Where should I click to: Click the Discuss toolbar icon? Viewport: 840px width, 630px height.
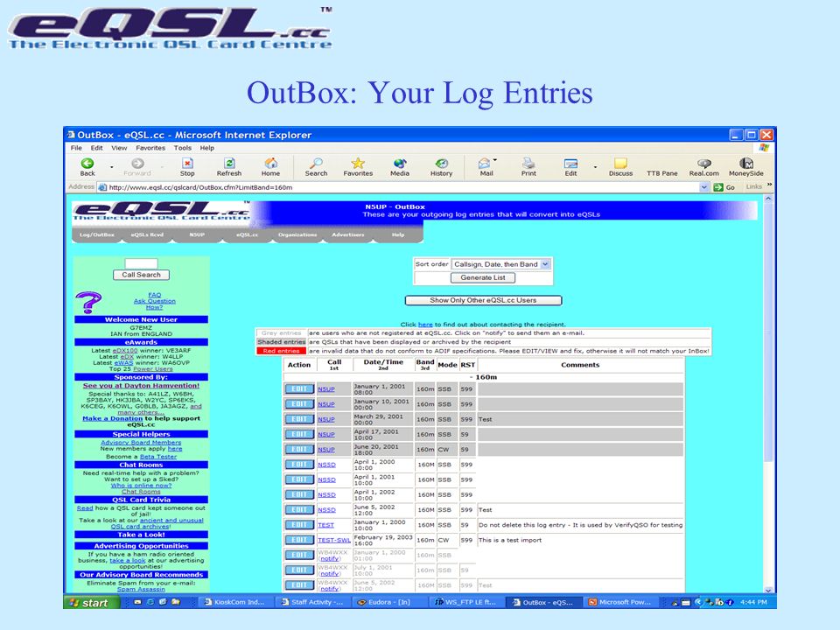pos(620,164)
